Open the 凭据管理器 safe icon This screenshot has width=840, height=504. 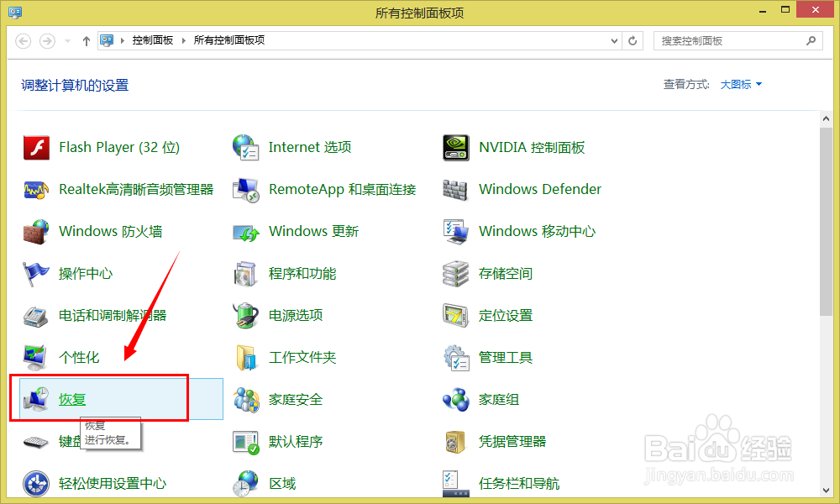click(x=456, y=442)
